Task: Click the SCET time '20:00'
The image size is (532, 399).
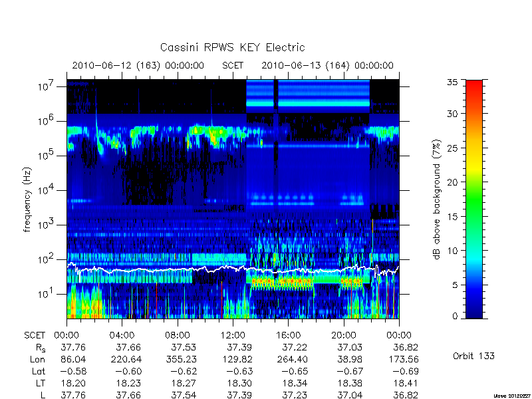Action: [x=344, y=336]
